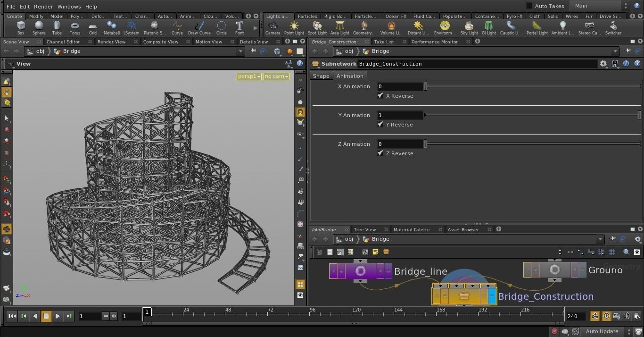Open the Performance Monitor tab
The image size is (644, 337).
(435, 42)
